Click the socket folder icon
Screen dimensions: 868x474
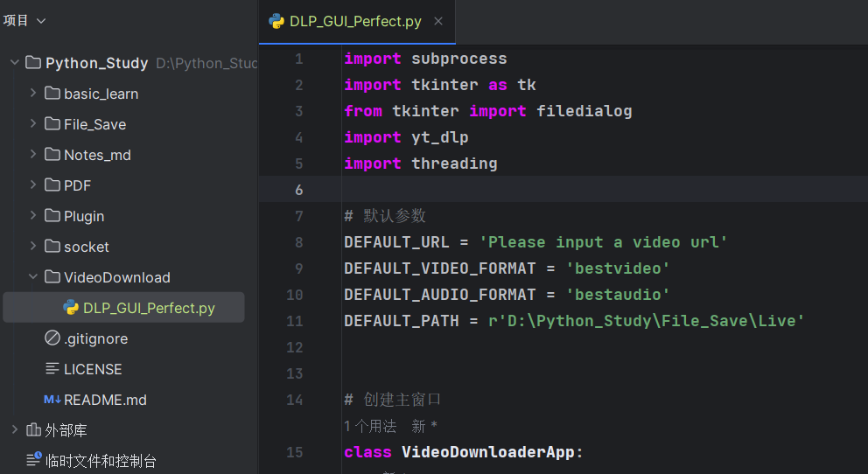pos(52,246)
